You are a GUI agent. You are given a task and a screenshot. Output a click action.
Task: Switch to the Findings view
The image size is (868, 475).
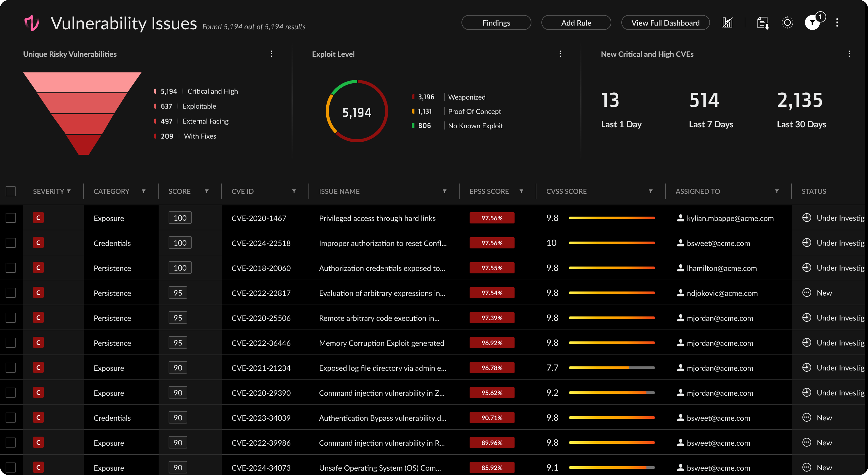[496, 22]
